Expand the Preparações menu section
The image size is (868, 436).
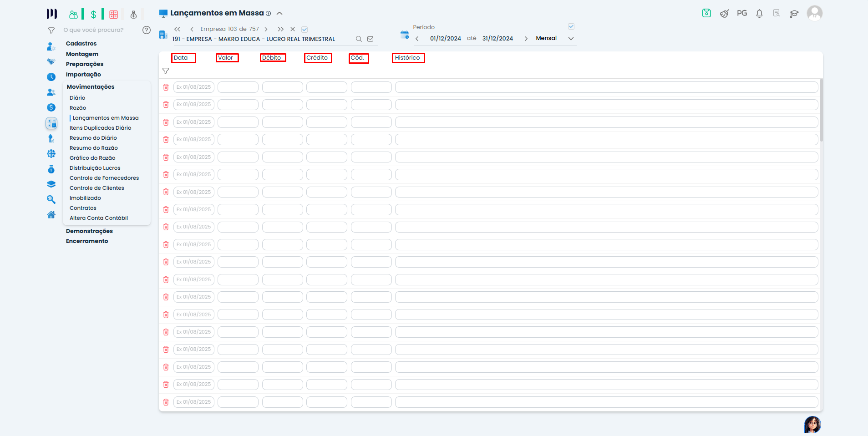(85, 64)
